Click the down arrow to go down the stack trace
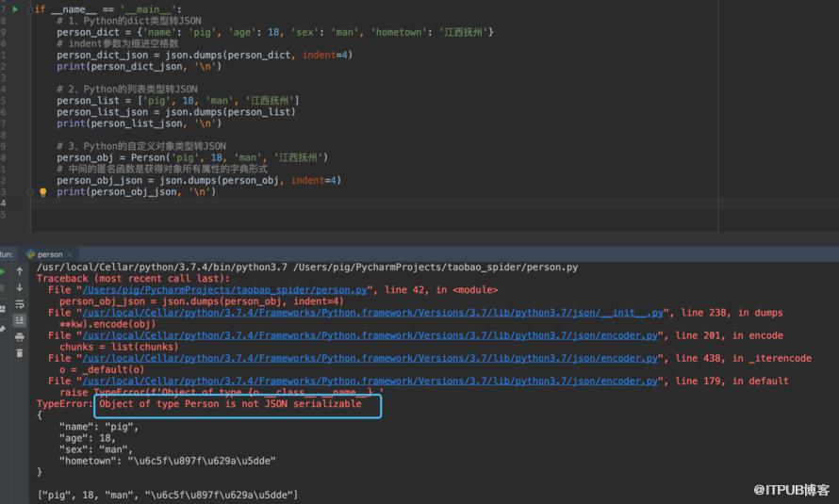Screen dimensions: 839x504 point(19,287)
